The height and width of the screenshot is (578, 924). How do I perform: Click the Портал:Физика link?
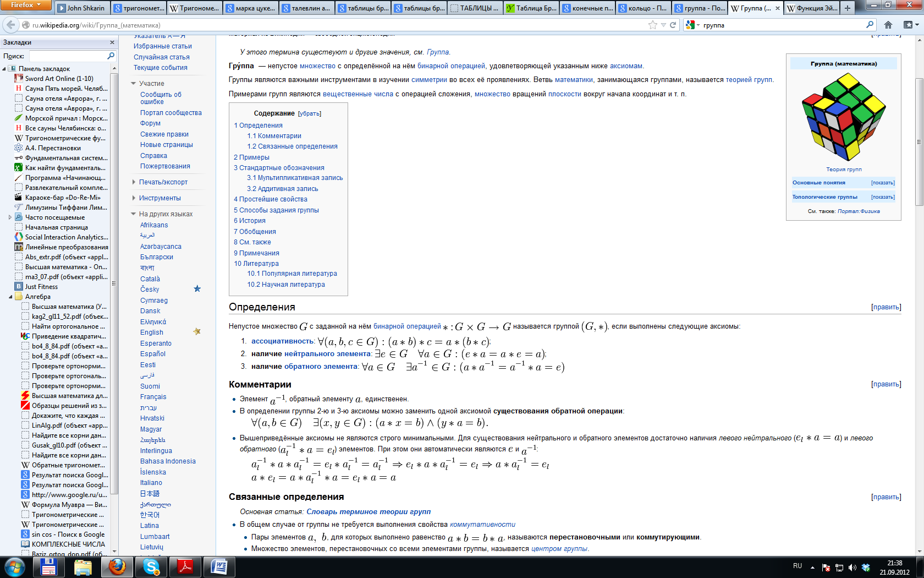(x=859, y=211)
